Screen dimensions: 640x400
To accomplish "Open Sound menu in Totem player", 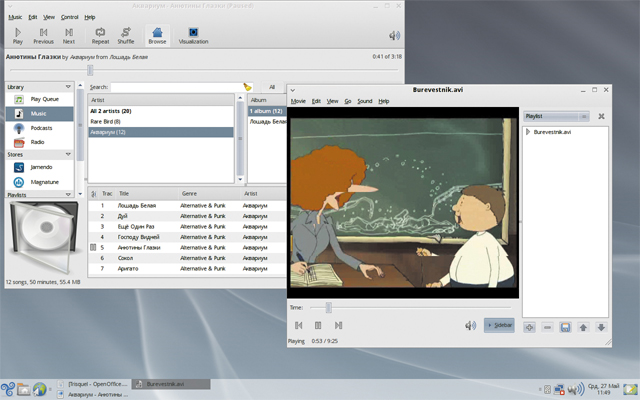I will click(x=364, y=101).
